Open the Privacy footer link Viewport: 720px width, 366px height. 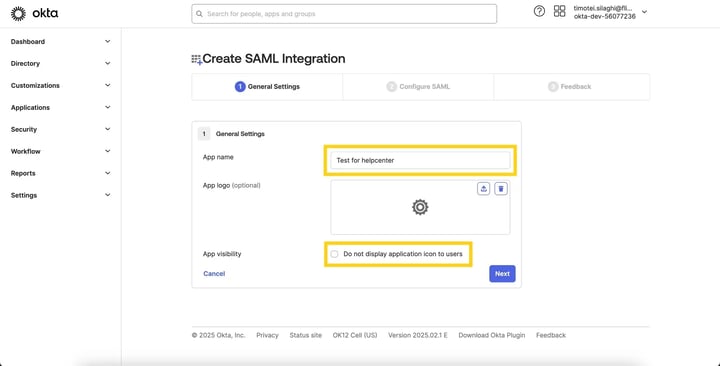point(267,335)
